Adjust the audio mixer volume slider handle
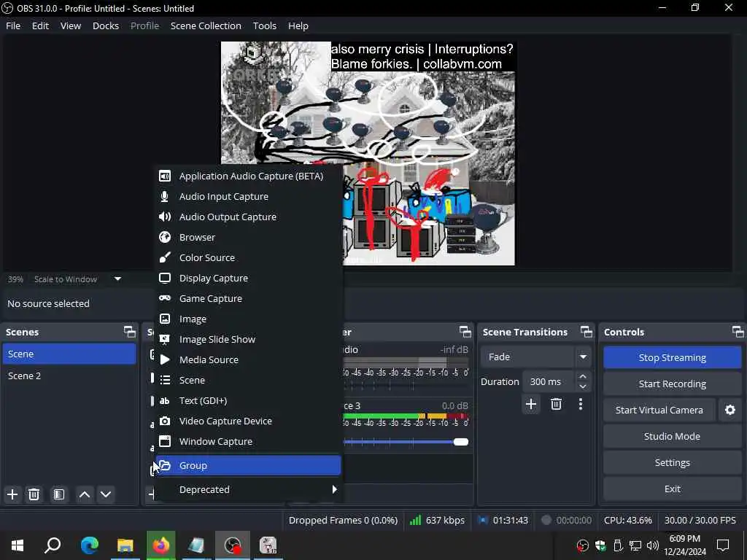Image resolution: width=747 pixels, height=560 pixels. click(461, 442)
